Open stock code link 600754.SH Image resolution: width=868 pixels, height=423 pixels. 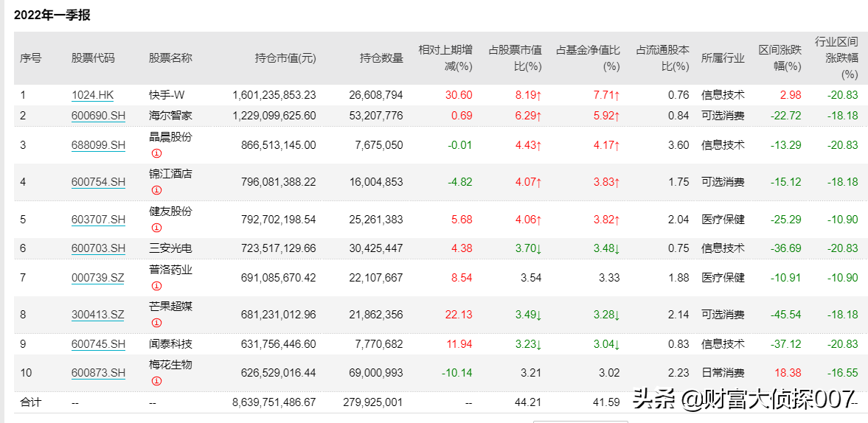[x=99, y=182]
